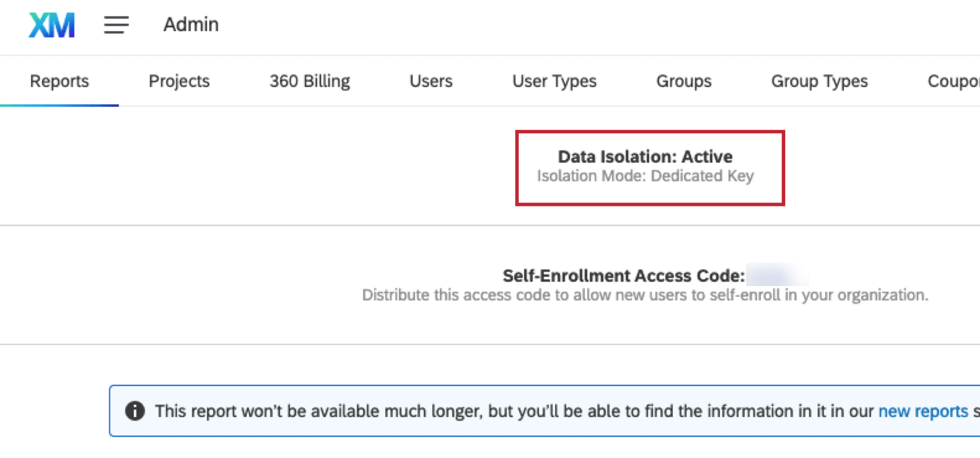
Task: Click the "Self-Enrollment Access Code" label
Action: (x=623, y=276)
